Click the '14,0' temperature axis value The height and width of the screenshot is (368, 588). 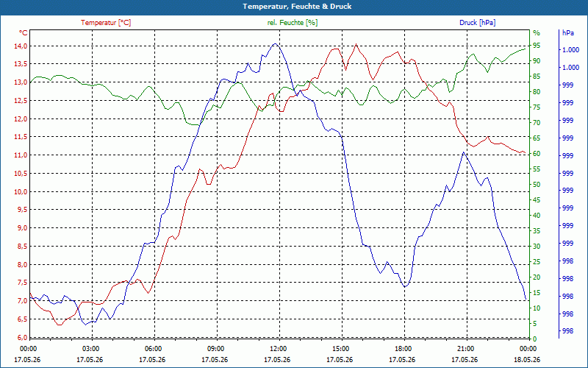point(21,46)
